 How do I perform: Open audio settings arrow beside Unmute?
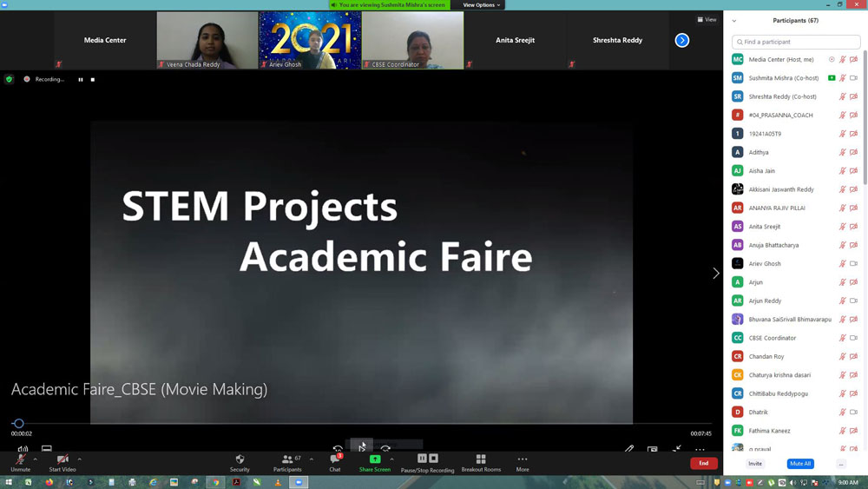[x=36, y=459]
